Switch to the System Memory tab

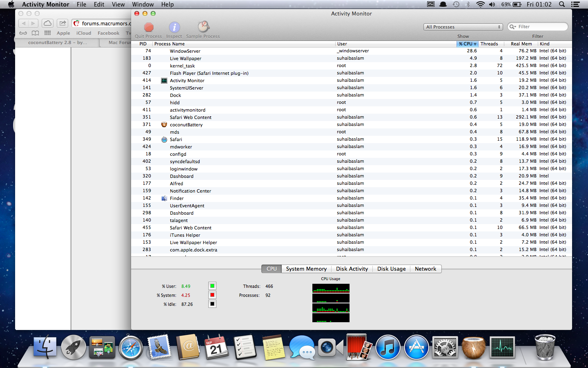306,269
